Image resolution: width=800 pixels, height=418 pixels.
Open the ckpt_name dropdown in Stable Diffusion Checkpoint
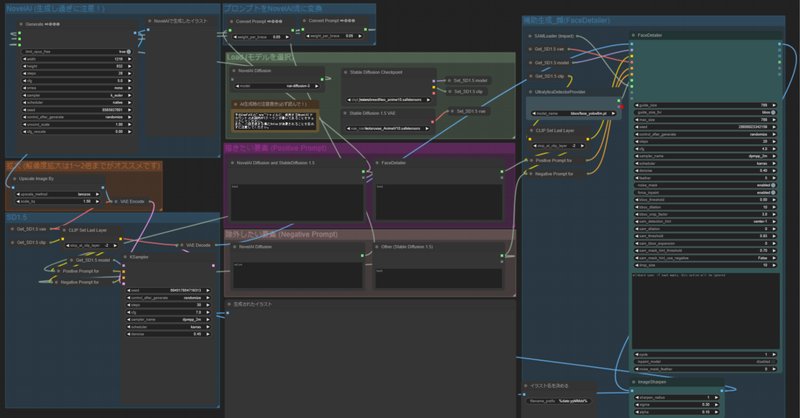tap(388, 100)
